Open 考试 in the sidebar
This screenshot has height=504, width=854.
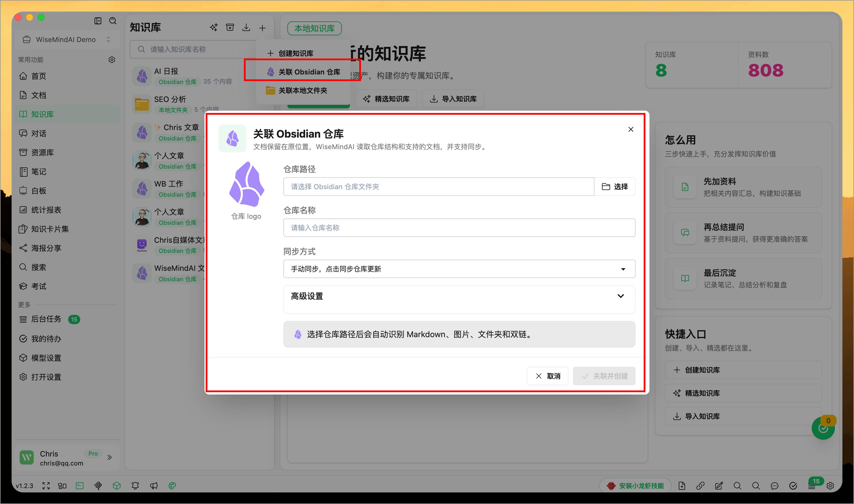[x=67, y=286]
